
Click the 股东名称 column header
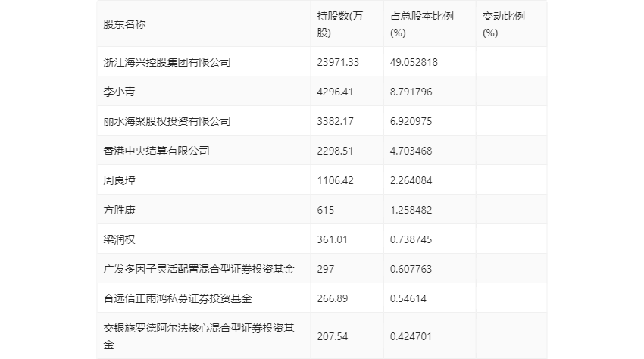[124, 23]
